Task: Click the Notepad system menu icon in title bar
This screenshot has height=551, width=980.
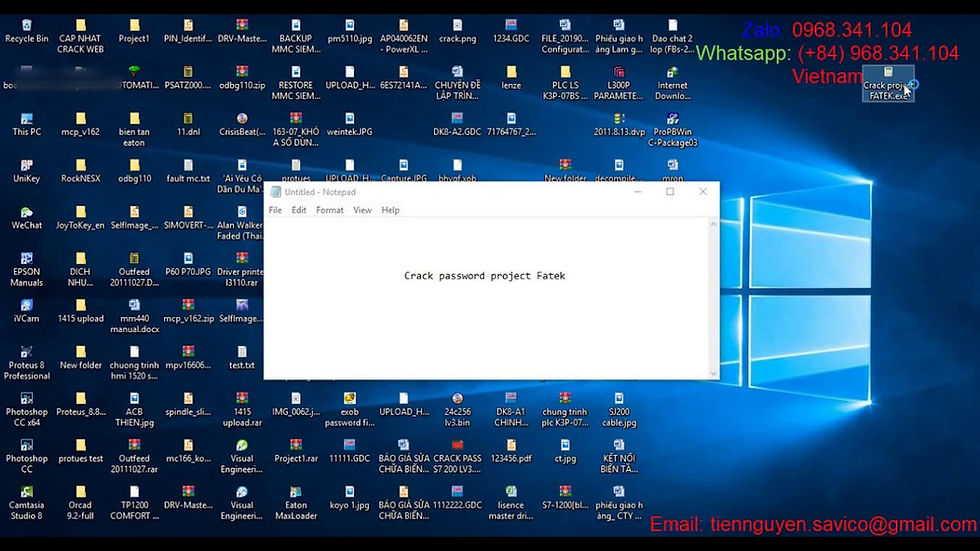Action: tap(276, 192)
